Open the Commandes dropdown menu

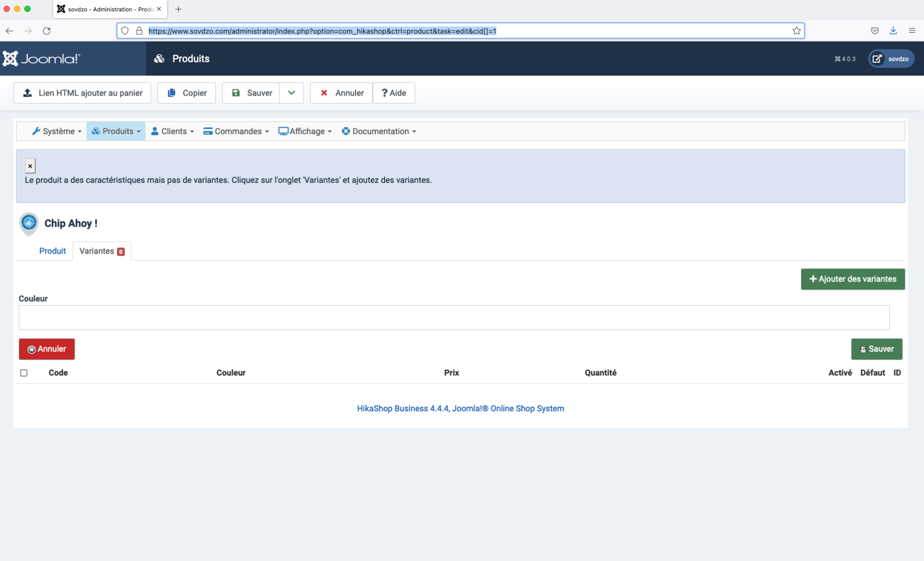click(236, 131)
